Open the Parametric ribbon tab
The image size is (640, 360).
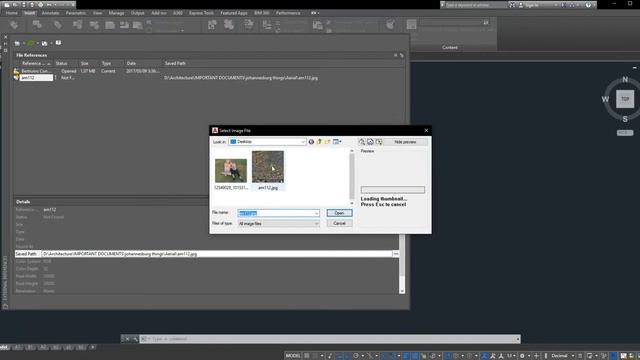tap(76, 13)
